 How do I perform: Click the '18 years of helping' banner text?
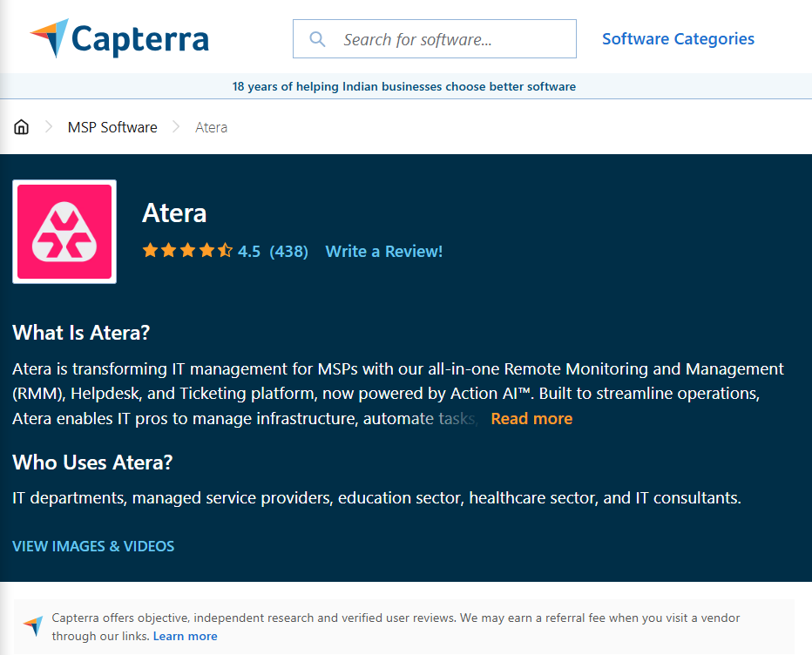tap(404, 86)
